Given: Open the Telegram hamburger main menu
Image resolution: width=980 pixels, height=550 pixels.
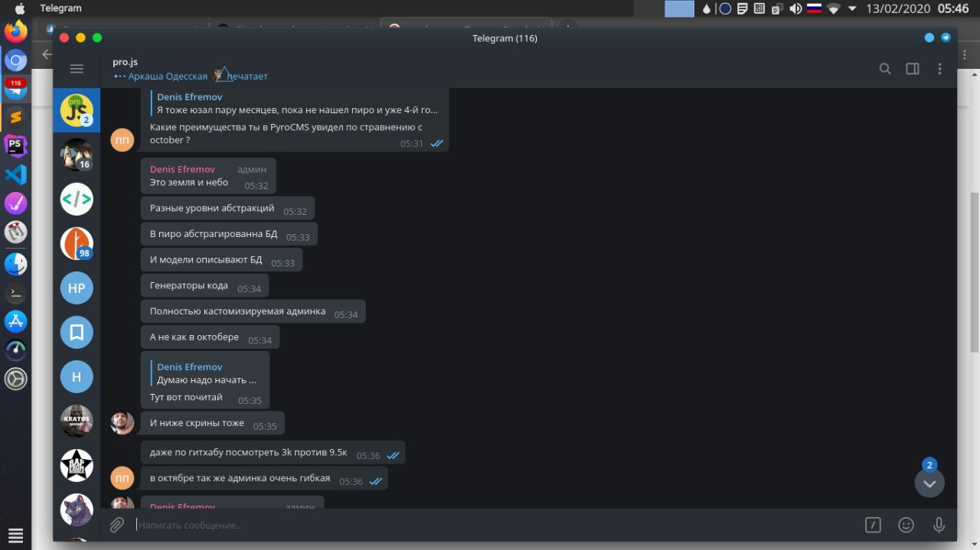Looking at the screenshot, I should point(77,69).
